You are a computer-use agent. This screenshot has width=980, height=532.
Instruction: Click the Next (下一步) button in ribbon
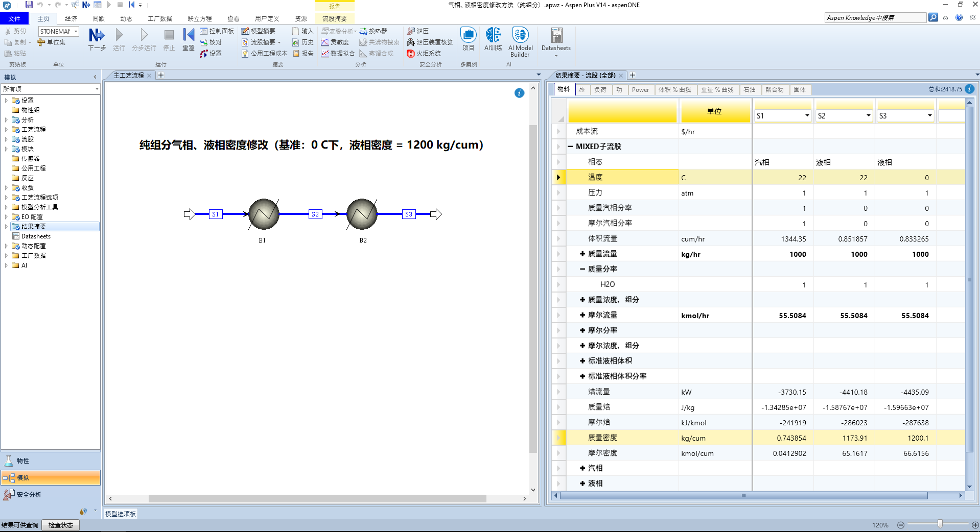[x=97, y=39]
